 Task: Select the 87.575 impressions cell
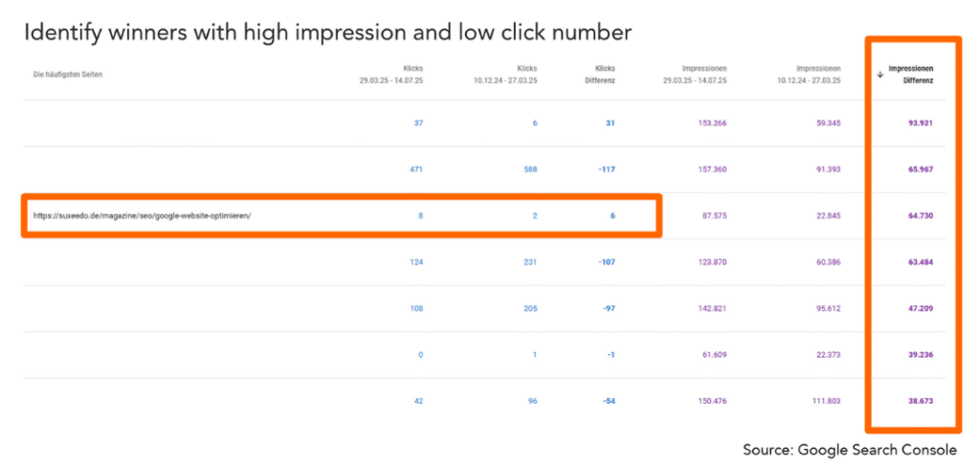tap(714, 215)
